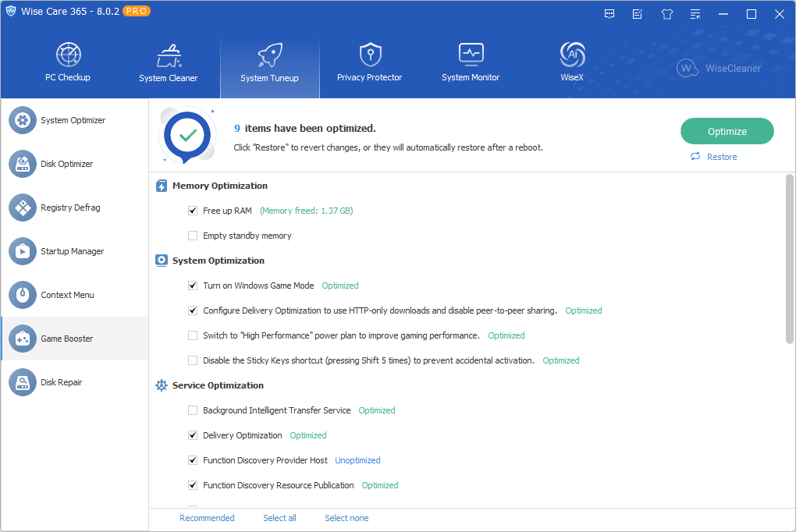Open the PC Checkup icon
The image size is (796, 532).
click(69, 55)
